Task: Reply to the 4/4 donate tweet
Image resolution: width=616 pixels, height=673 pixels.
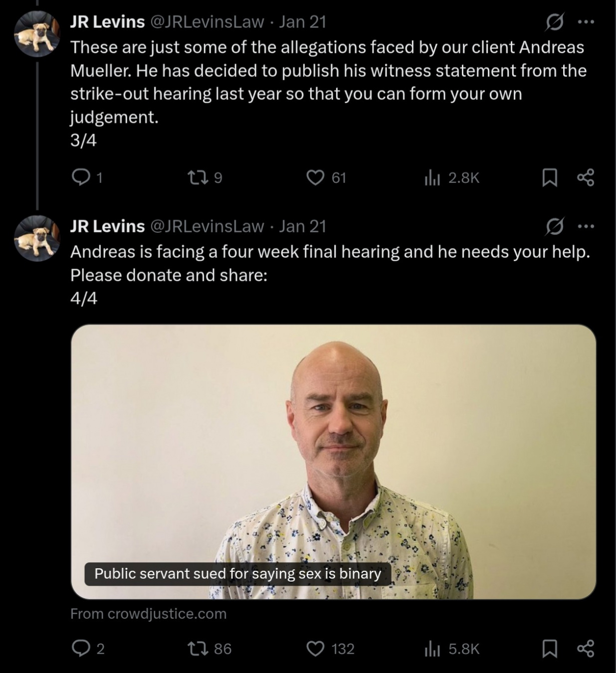Action: point(81,648)
